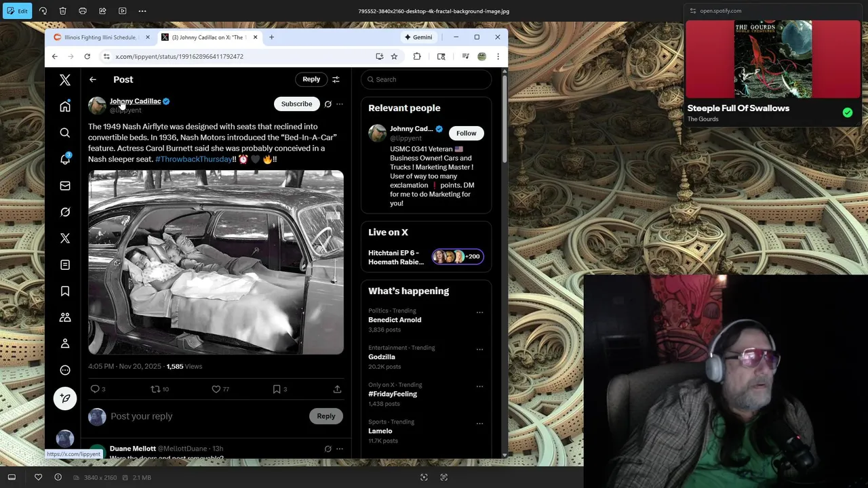
Task: Open options for Lamelo trend
Action: tap(479, 424)
